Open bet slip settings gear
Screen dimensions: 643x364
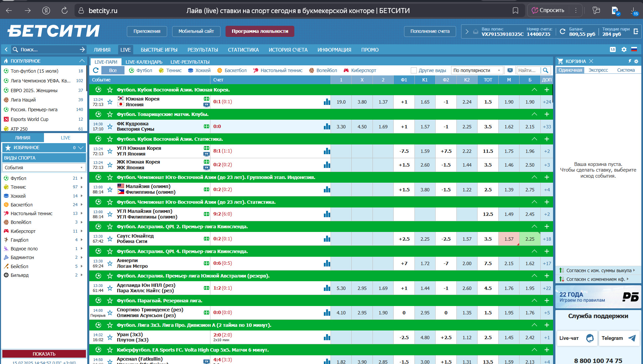click(x=636, y=61)
